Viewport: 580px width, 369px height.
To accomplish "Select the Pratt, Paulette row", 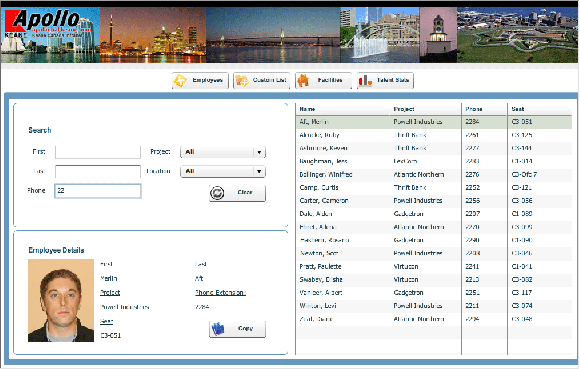I will [x=434, y=267].
